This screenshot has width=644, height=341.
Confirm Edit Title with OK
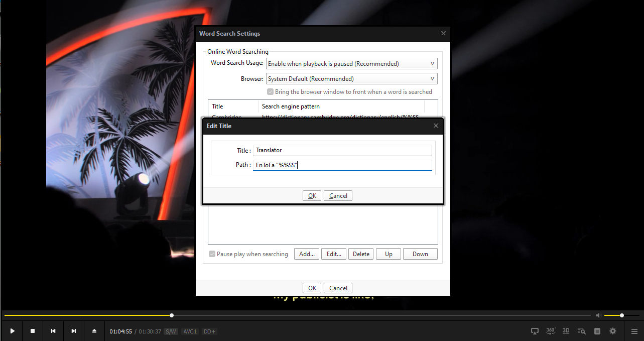click(312, 196)
